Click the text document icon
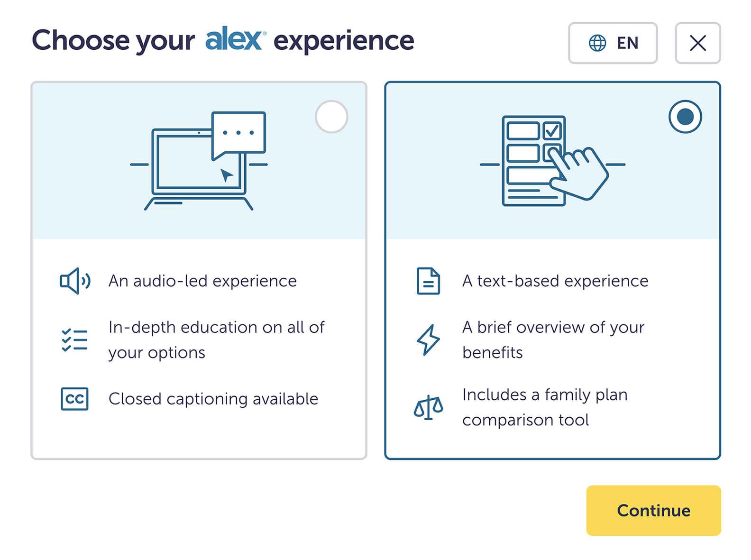 pyautogui.click(x=429, y=281)
